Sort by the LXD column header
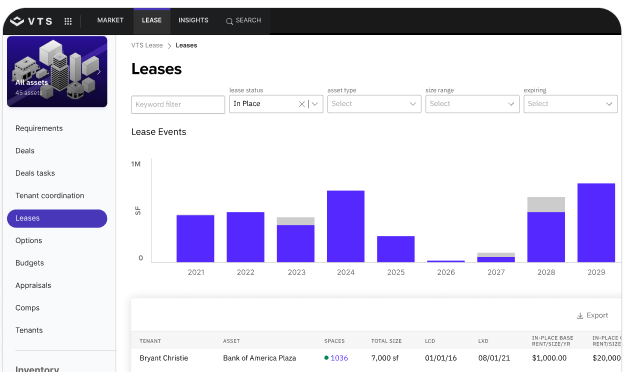Screen dimensions: 623x372 [483, 341]
